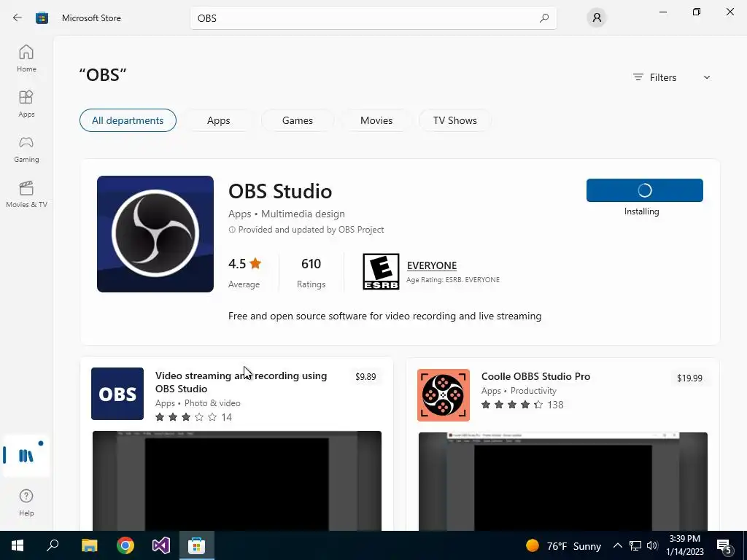Open the Help sidebar icon
747x560 pixels.
click(x=26, y=502)
